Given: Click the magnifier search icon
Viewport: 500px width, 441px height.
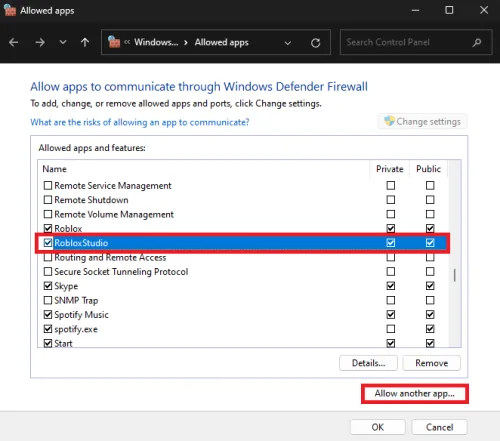Looking at the screenshot, I should pos(477,42).
